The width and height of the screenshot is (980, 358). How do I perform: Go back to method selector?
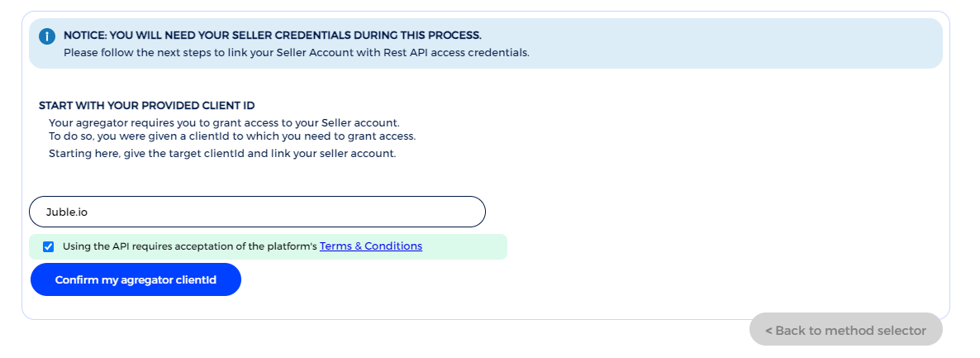click(845, 330)
